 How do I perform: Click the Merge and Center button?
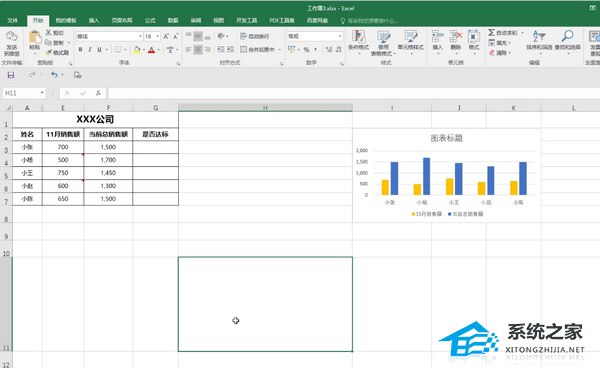[x=257, y=49]
